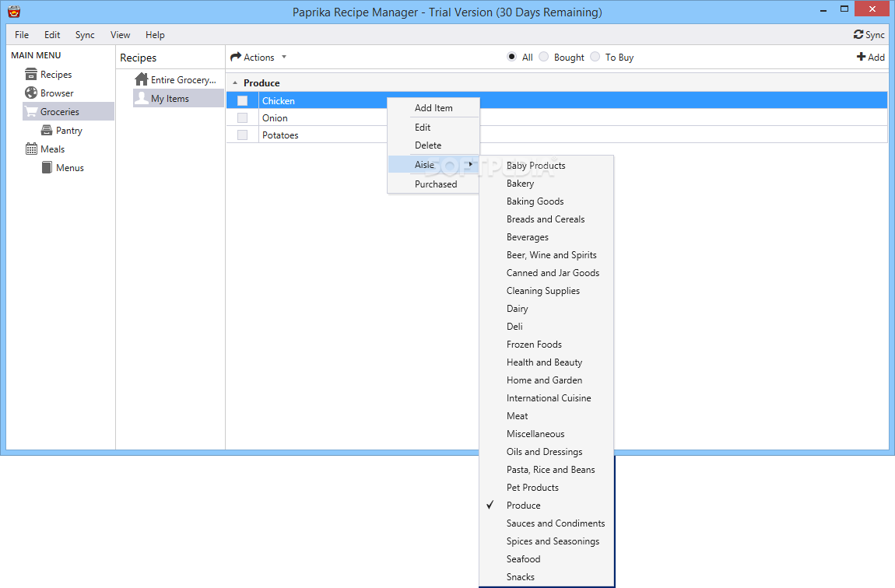Click the checkmark beside Produce aisle
The width and height of the screenshot is (895, 588).
click(x=490, y=505)
